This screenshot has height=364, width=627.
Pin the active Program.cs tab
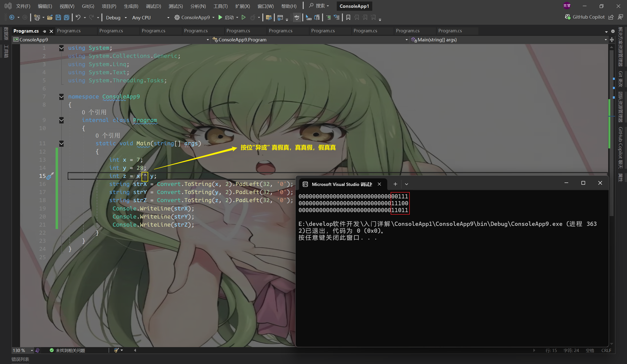pyautogui.click(x=44, y=31)
